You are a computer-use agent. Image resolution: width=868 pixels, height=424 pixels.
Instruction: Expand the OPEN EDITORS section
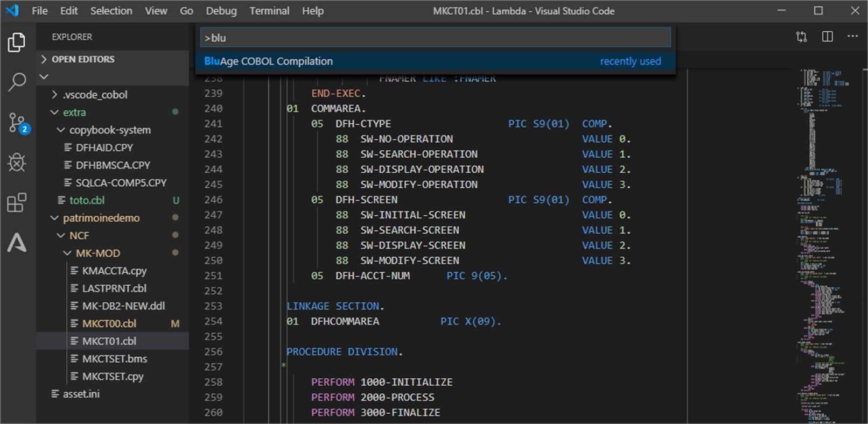pos(82,59)
